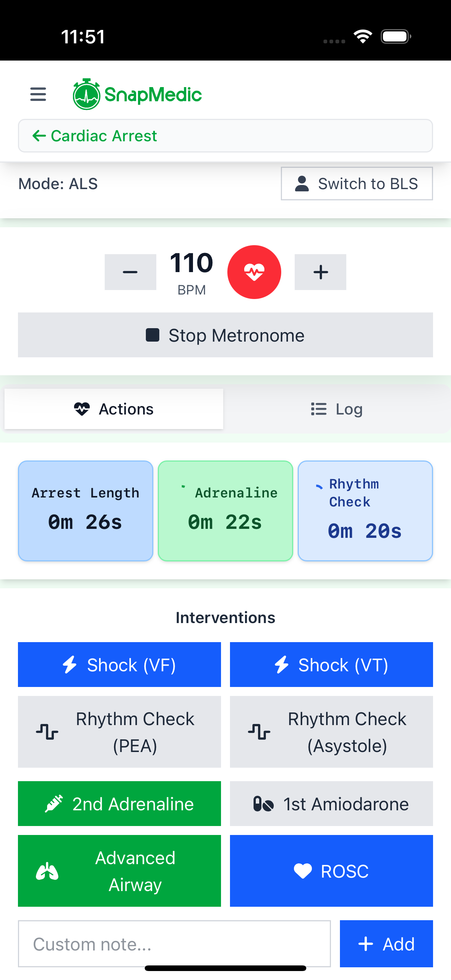Click the back arrow next to Cardiac Arrest
This screenshot has width=451, height=980.
coord(40,135)
